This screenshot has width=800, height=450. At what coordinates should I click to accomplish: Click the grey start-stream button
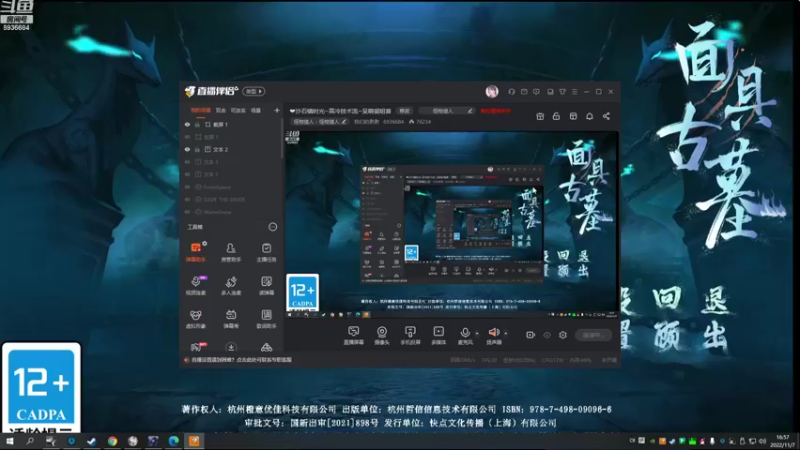(593, 335)
